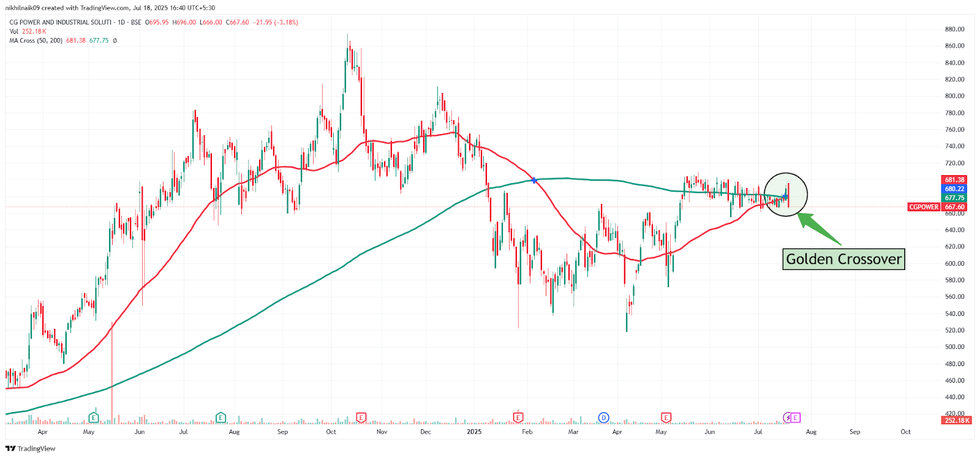Screen dimensions: 980x458
Task: Click the green earnings marker near May 2024
Action: click(x=94, y=418)
